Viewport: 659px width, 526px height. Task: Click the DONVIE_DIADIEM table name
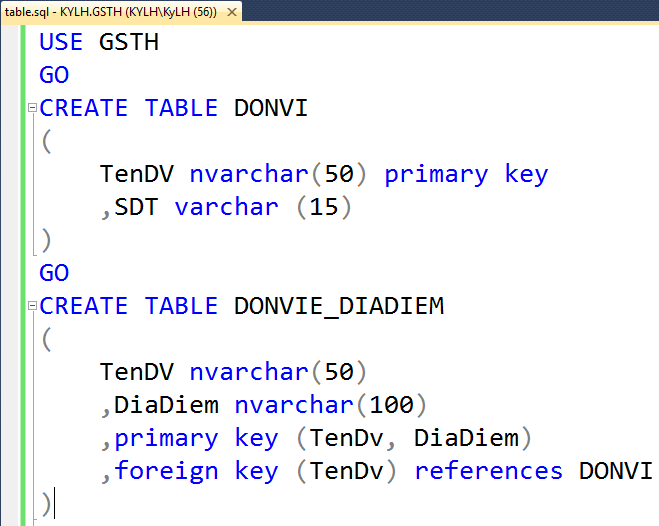pos(339,306)
